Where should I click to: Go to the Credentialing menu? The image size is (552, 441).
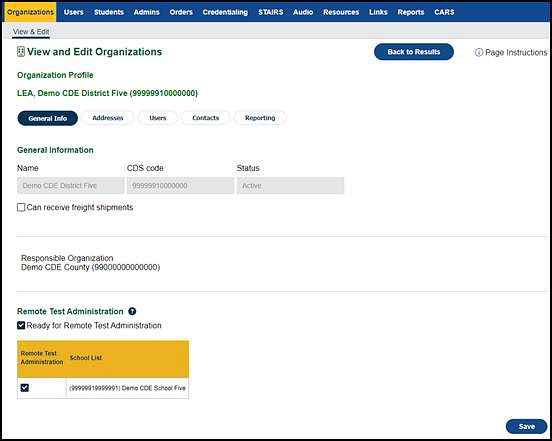coord(225,12)
